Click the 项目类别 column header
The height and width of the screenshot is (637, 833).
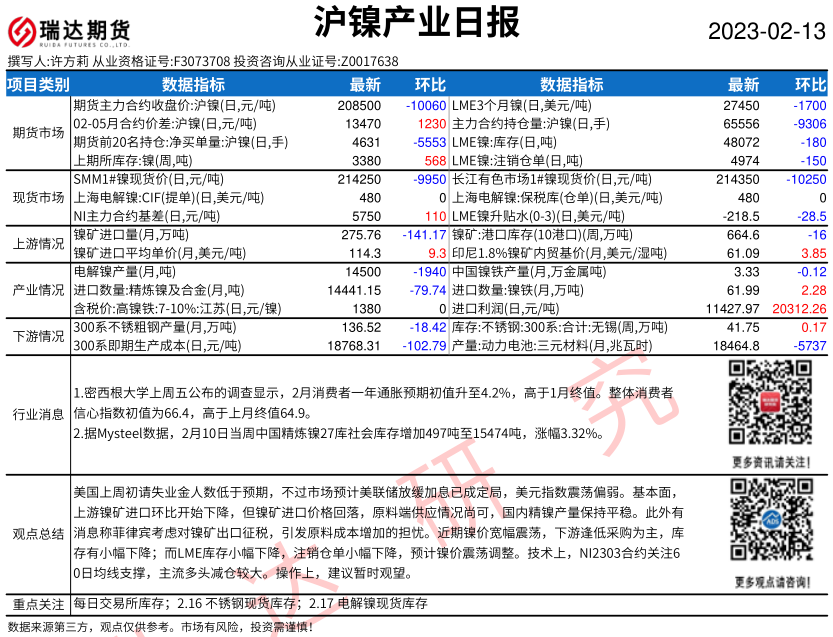pyautogui.click(x=38, y=84)
